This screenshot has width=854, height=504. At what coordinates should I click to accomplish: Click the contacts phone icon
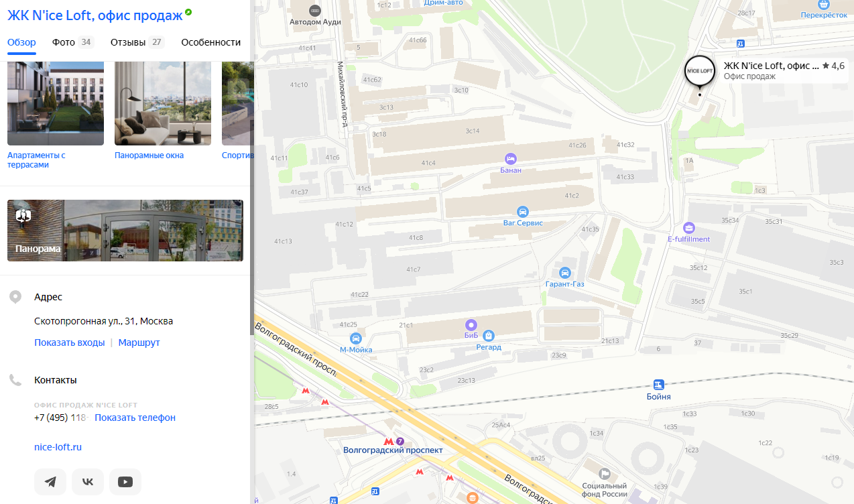coord(15,380)
